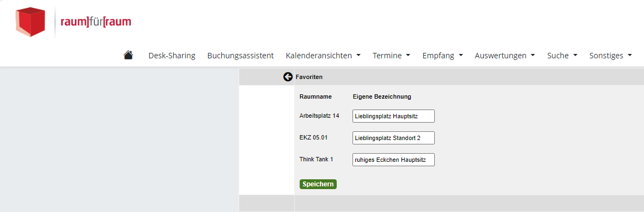Click the ruhiges Eckchen Hauptsitz text field
The height and width of the screenshot is (212, 644).
click(x=393, y=160)
